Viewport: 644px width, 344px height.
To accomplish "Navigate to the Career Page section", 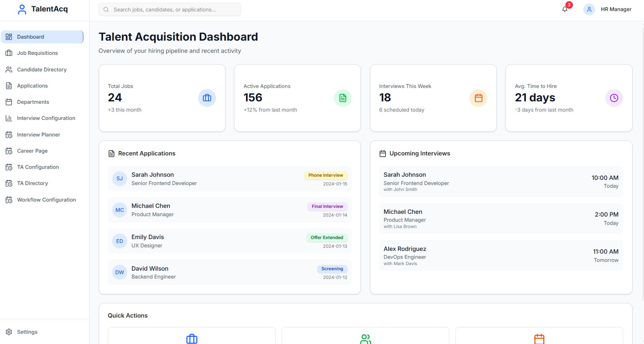I will click(32, 151).
